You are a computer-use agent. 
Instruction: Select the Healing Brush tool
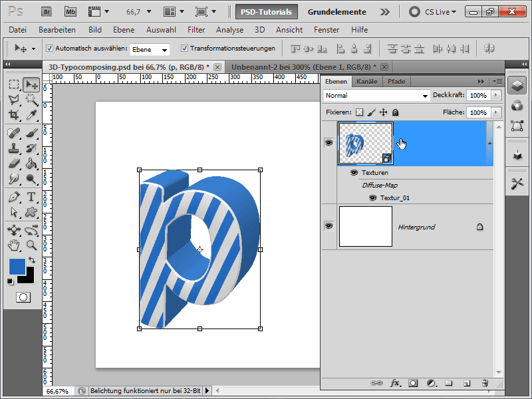tap(13, 133)
